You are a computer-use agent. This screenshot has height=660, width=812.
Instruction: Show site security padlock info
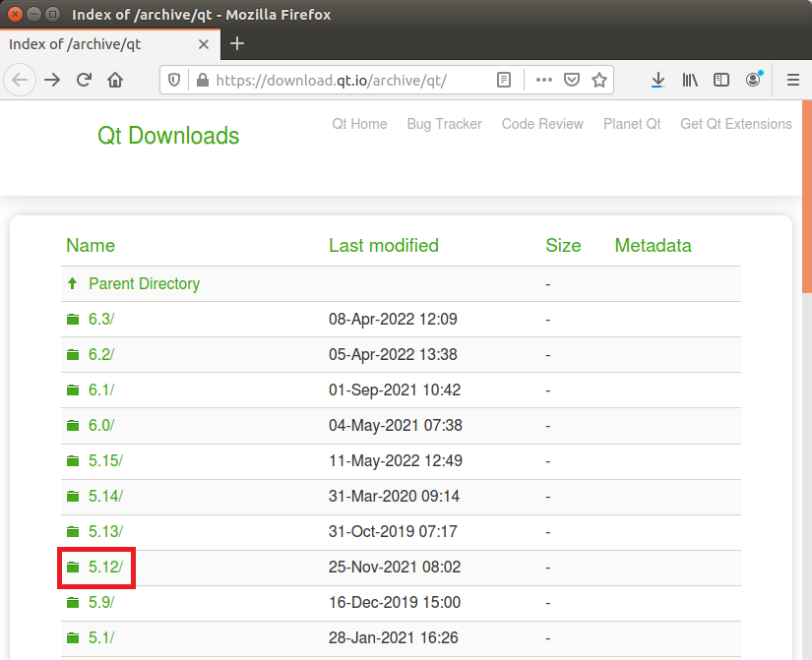203,80
